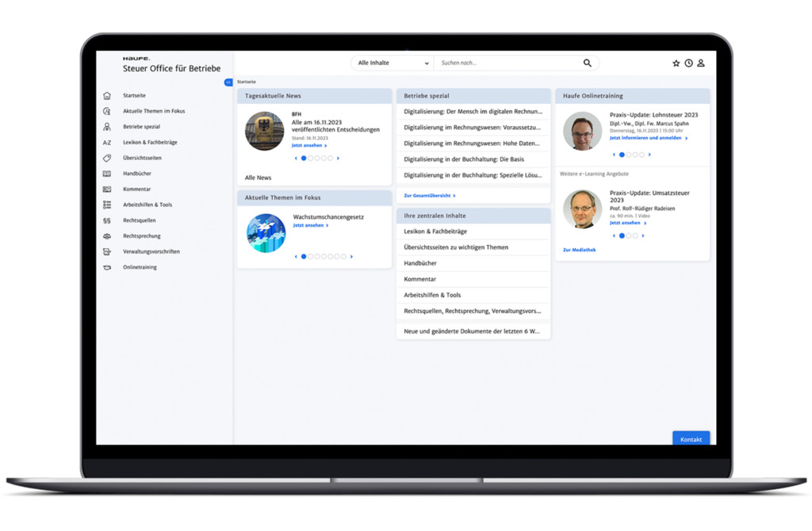Click Jetzt ansehen under Wachstumschancengesetz

[311, 226]
